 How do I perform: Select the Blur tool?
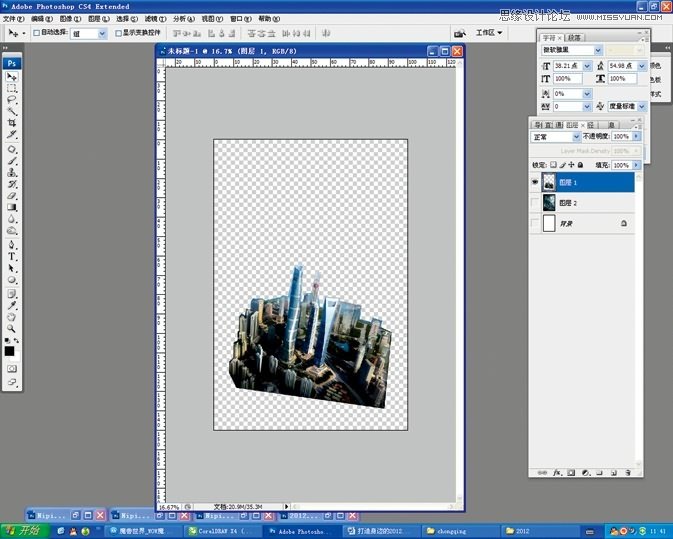pos(12,219)
